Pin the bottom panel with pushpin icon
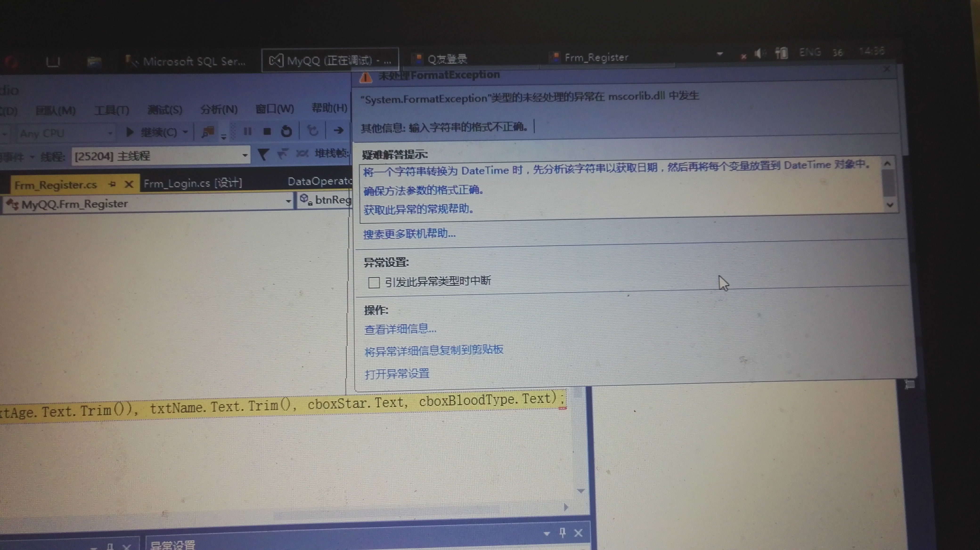 [x=563, y=533]
